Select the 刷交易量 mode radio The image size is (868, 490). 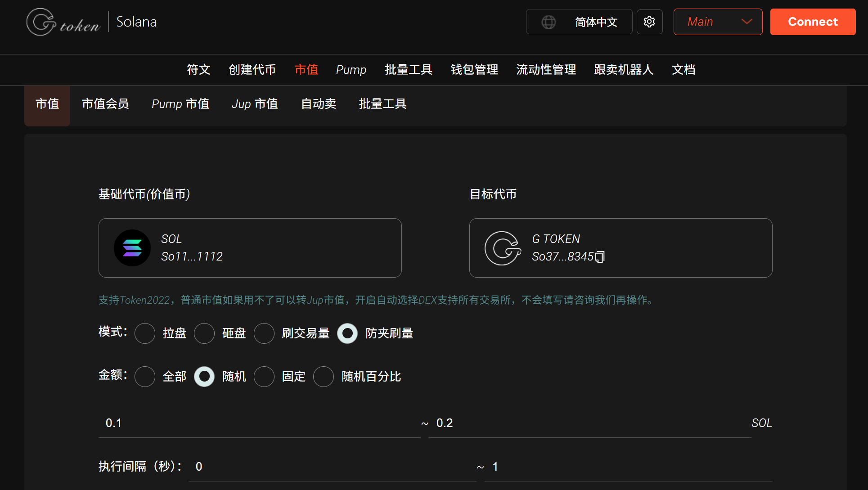(264, 333)
